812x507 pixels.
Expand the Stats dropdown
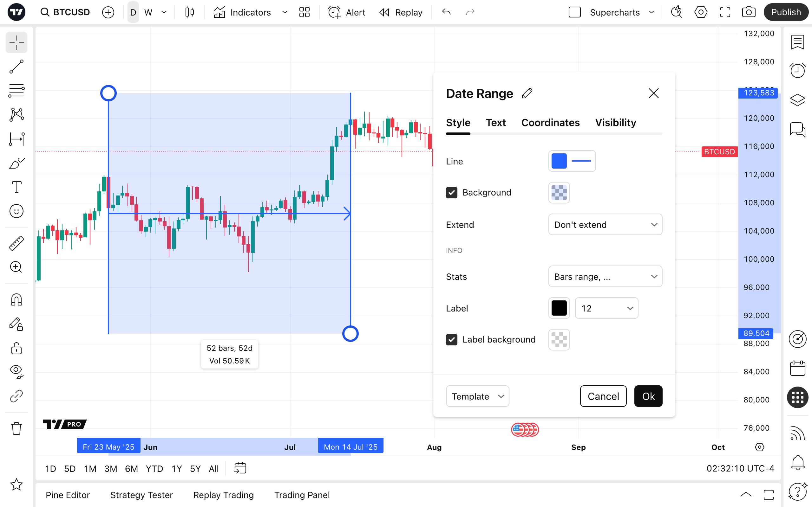tap(605, 276)
